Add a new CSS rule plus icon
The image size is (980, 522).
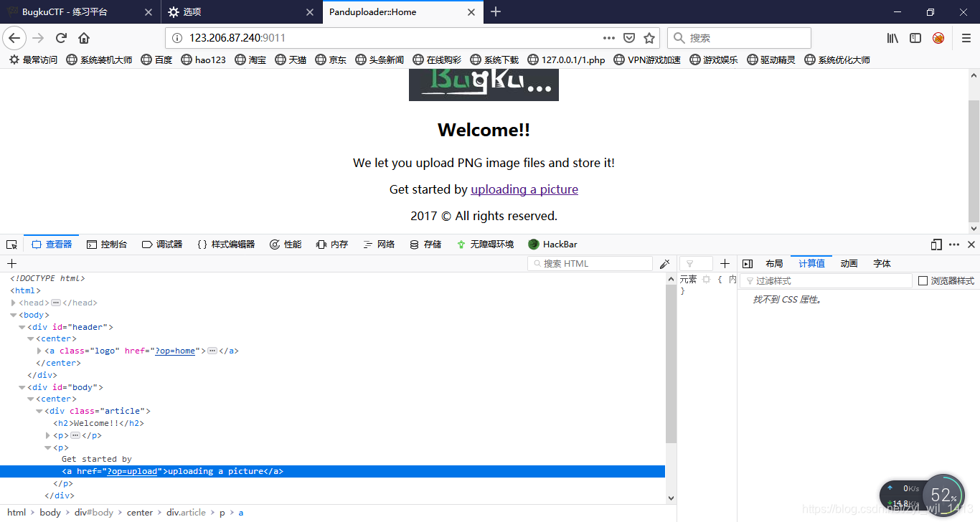tap(725, 263)
